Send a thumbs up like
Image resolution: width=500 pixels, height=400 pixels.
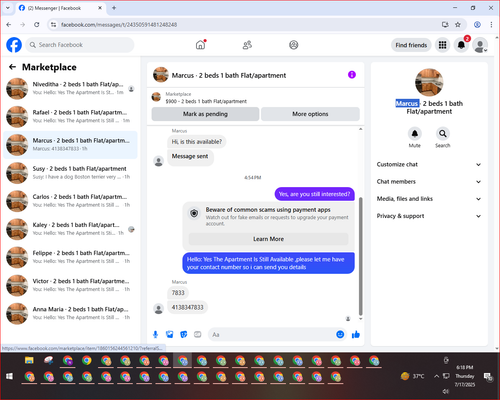coord(356,334)
